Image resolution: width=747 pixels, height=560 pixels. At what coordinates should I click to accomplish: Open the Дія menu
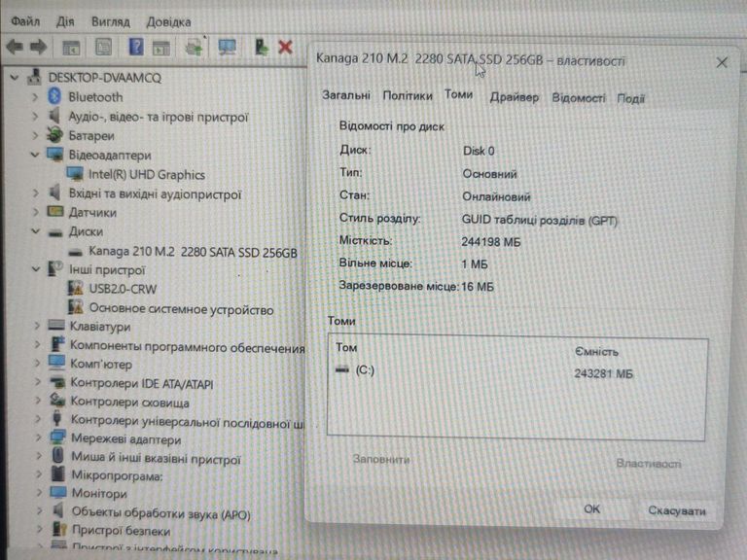point(65,21)
